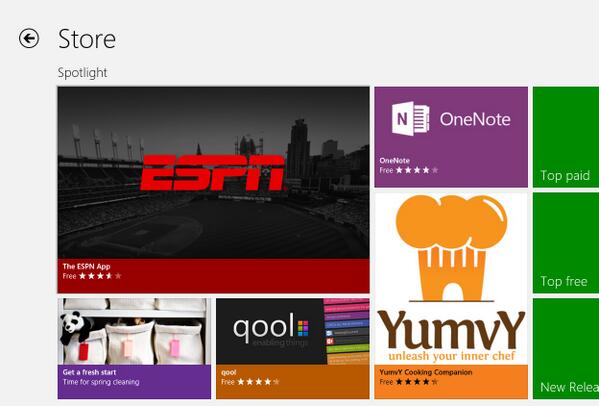Screen dimensions: 599x406
Task: Click 'YumvY Cooking Companion' caption text
Action: (426, 372)
